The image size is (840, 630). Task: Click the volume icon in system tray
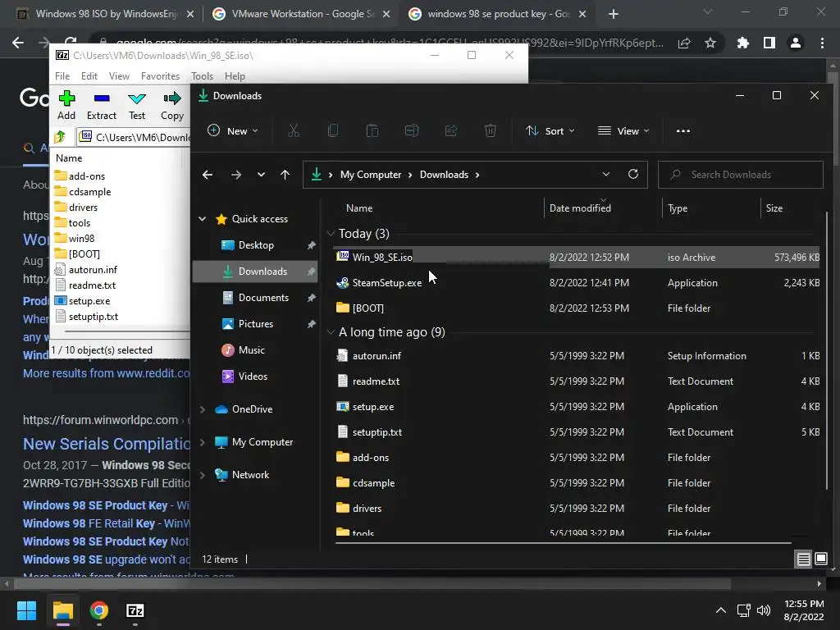click(764, 610)
